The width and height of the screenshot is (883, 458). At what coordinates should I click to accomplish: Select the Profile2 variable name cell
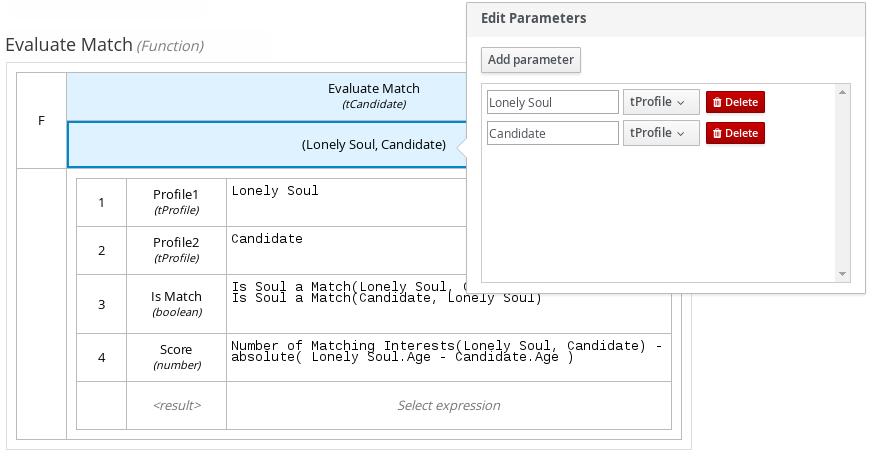[176, 250]
